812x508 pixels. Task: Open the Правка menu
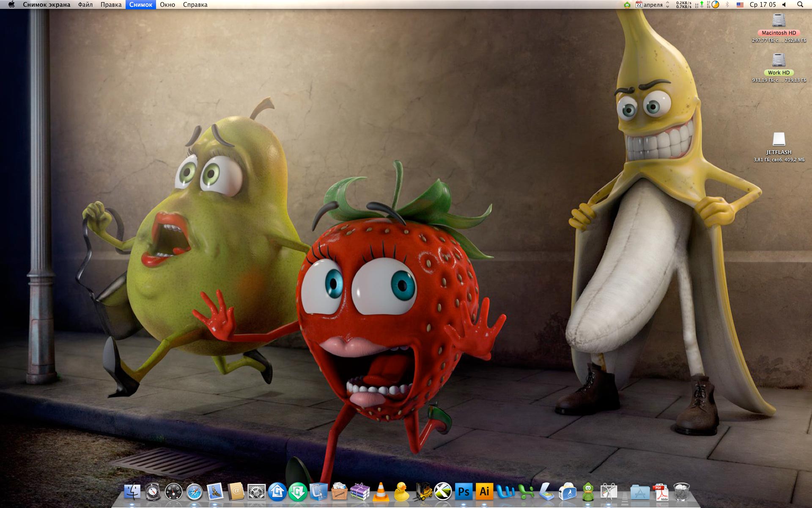[x=111, y=5]
